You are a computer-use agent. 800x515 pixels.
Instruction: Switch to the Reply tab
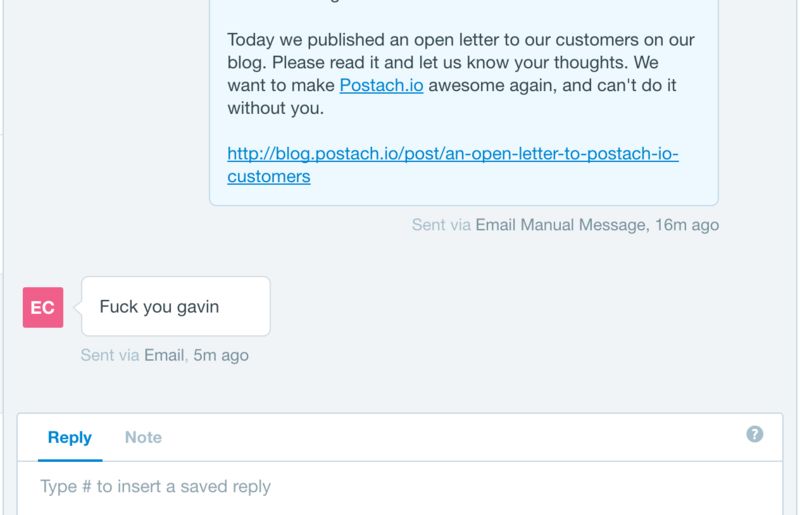(70, 437)
